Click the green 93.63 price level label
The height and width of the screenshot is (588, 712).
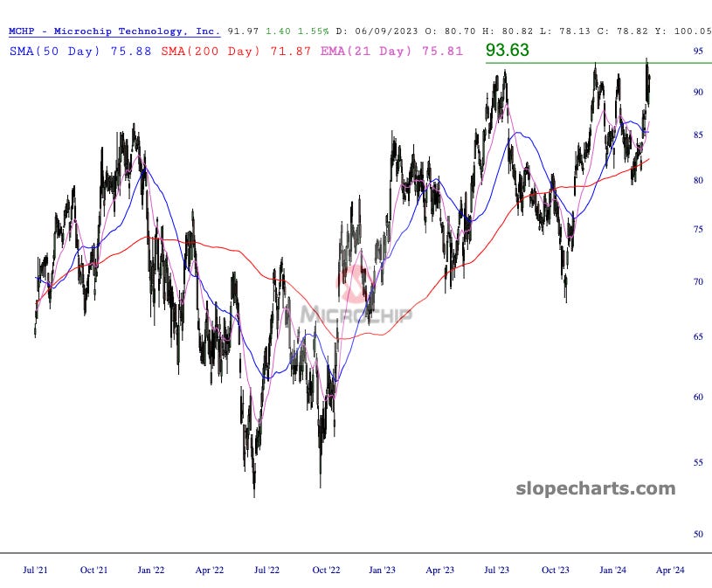(x=508, y=50)
